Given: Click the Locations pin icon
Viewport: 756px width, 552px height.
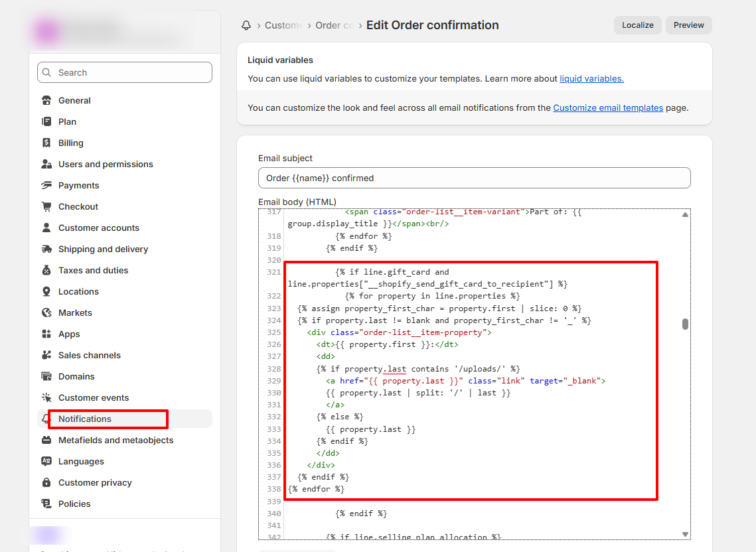Looking at the screenshot, I should [x=46, y=292].
